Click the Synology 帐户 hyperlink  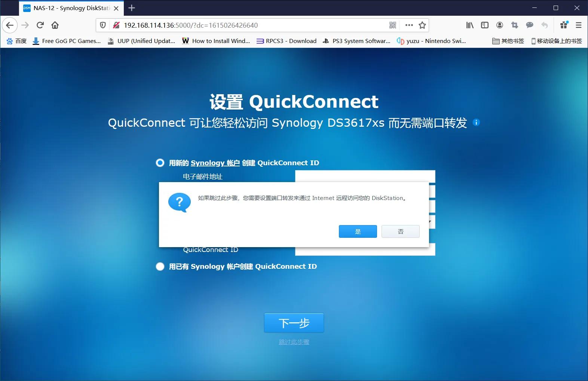click(215, 163)
